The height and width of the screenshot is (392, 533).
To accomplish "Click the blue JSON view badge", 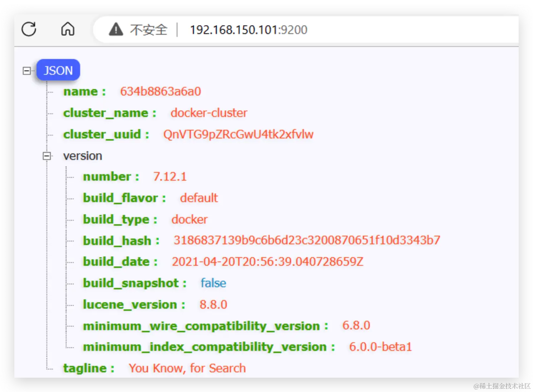I will 58,70.
